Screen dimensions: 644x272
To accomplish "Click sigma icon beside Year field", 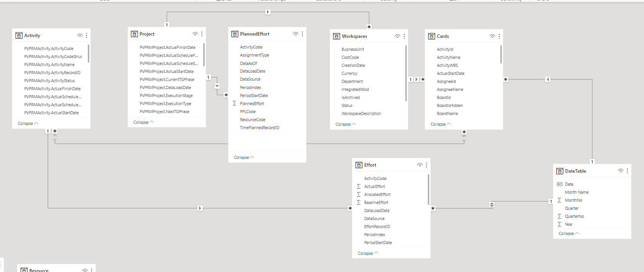I will click(559, 224).
